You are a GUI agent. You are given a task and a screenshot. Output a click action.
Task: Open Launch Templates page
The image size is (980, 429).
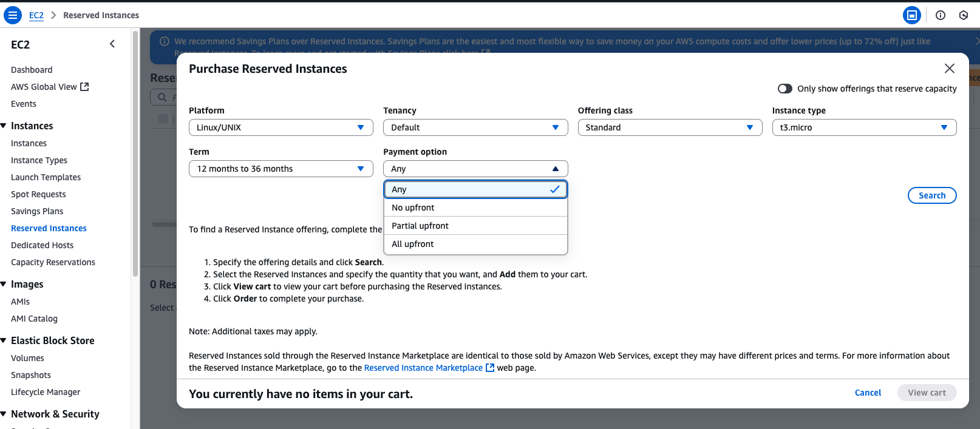pyautogui.click(x=46, y=177)
